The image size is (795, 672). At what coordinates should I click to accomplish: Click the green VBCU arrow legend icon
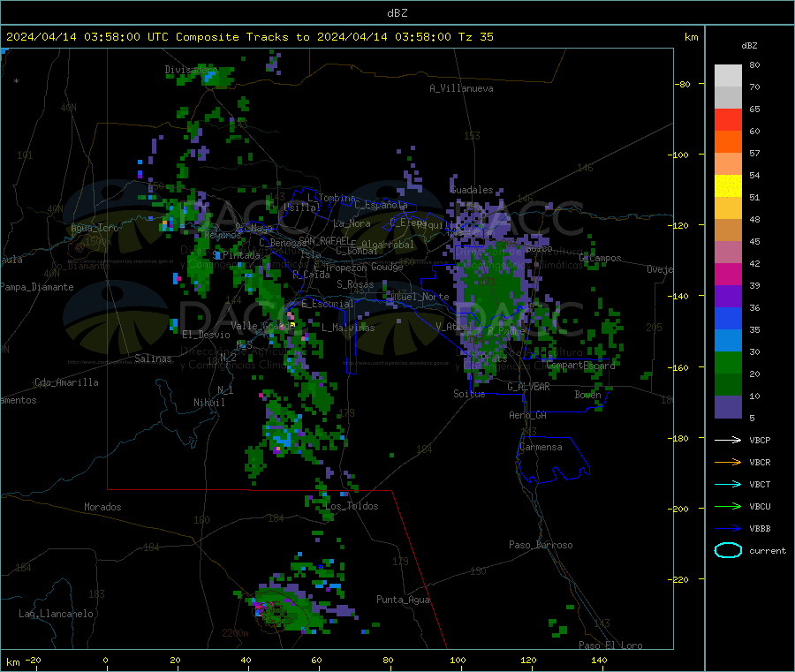728,506
